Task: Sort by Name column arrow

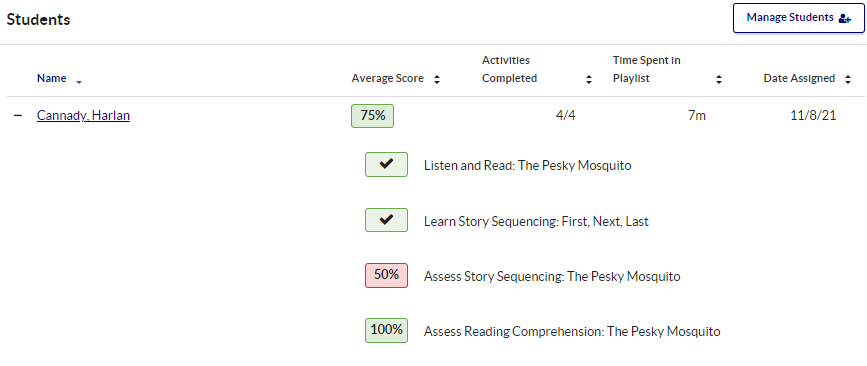Action: coord(79,82)
